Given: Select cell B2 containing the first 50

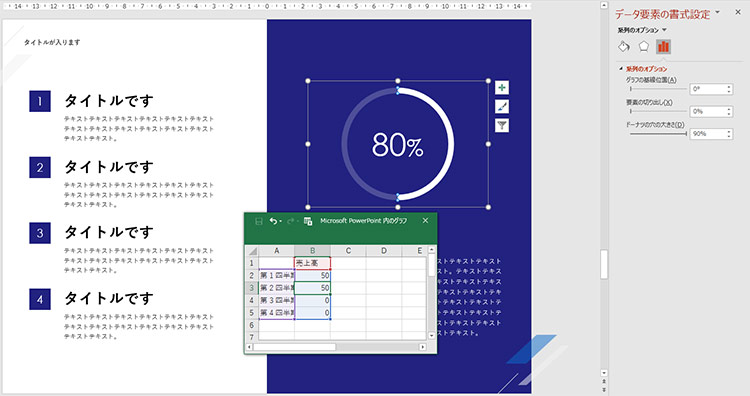Looking at the screenshot, I should (312, 275).
